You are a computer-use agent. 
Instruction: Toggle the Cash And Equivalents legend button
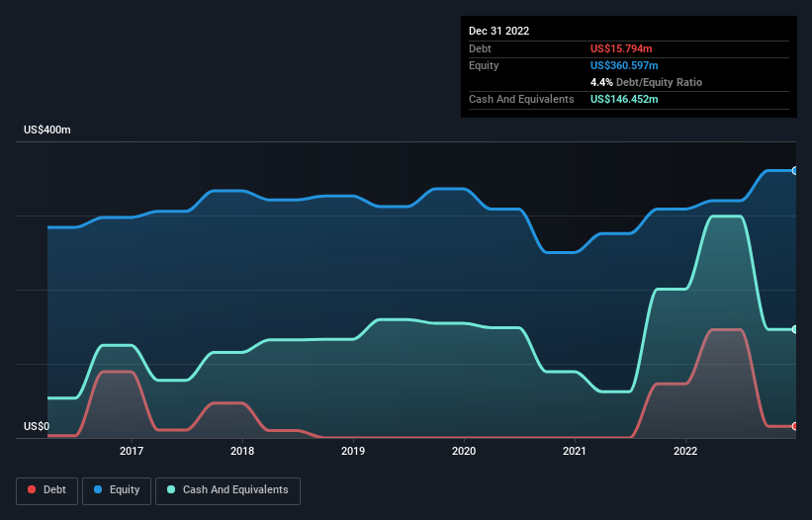tap(227, 490)
